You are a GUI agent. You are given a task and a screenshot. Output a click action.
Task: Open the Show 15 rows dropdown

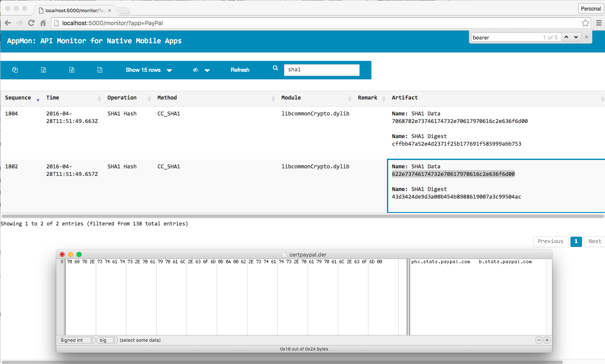(x=149, y=70)
